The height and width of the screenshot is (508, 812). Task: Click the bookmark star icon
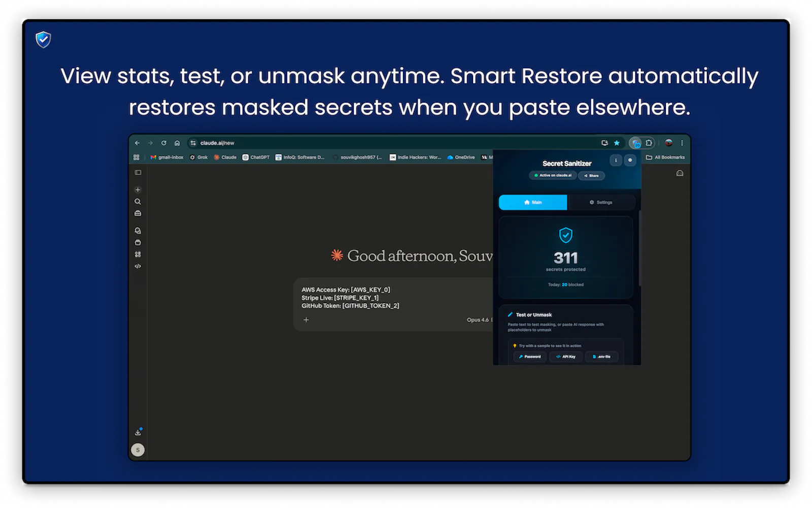click(617, 143)
